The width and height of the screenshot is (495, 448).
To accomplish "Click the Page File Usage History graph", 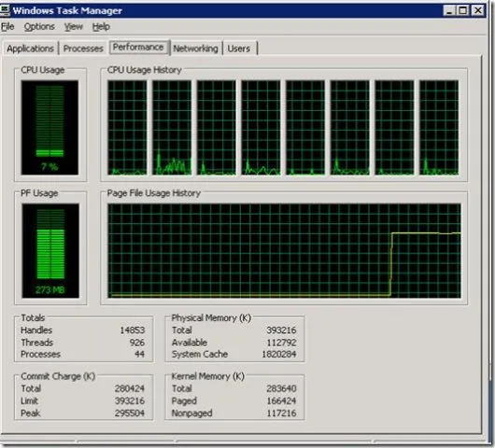I will 284,251.
